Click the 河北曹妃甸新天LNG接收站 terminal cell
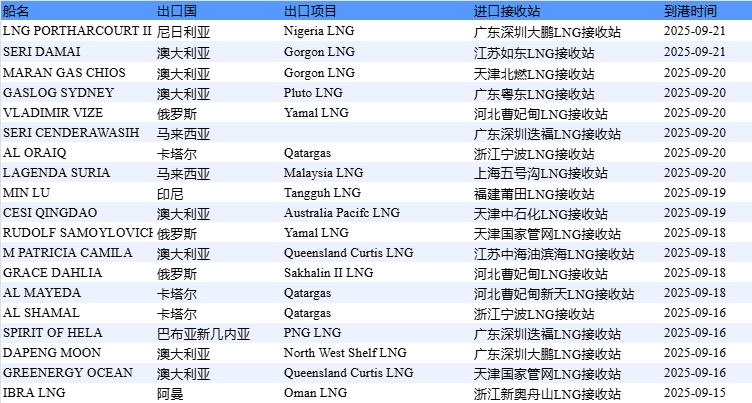The image size is (752, 403). coord(554,294)
